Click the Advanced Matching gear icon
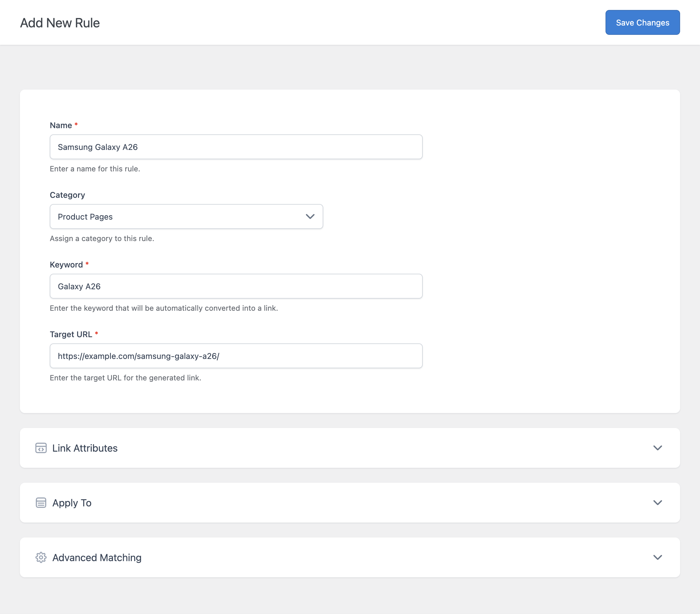700x614 pixels. coord(41,557)
